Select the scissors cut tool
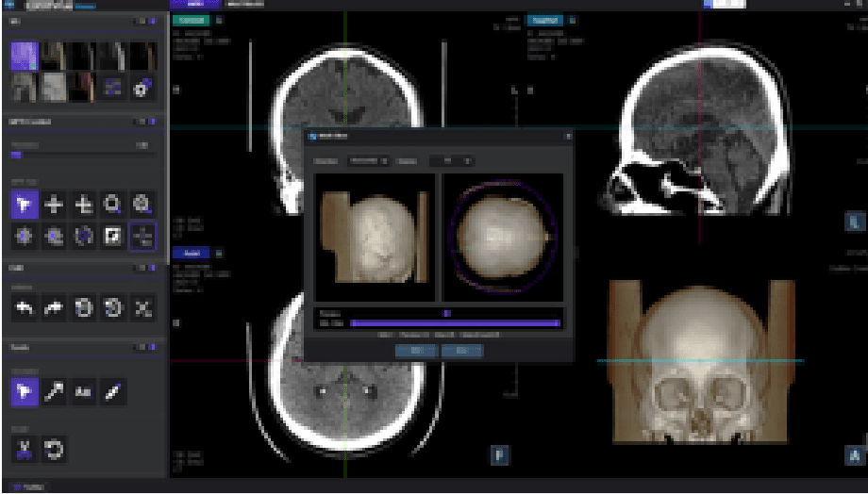Image resolution: width=868 pixels, height=494 pixels. click(x=25, y=452)
